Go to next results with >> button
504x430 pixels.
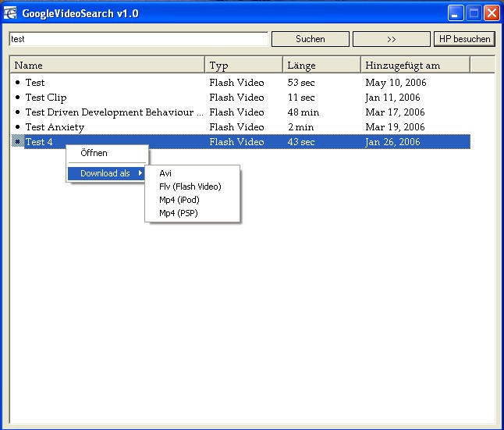pos(391,39)
